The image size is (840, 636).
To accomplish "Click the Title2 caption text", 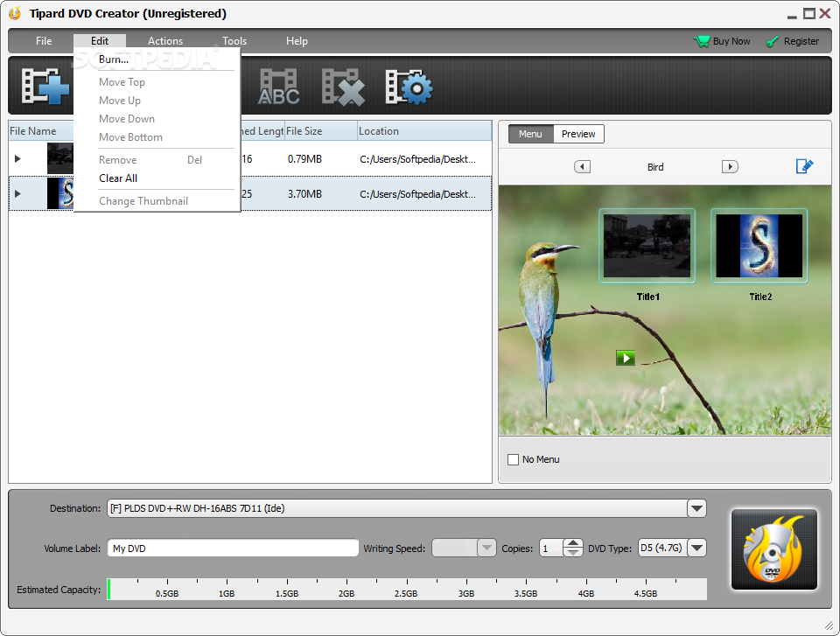I will click(760, 297).
